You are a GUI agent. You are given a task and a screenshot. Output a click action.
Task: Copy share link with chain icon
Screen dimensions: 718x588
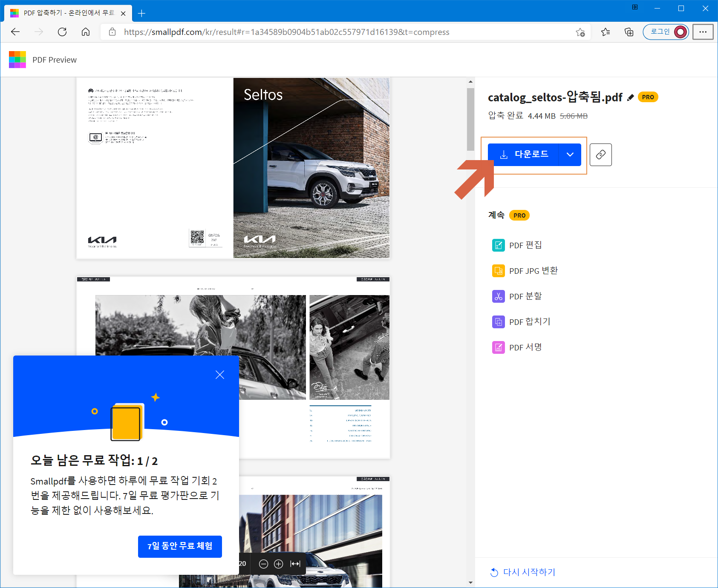[601, 155]
